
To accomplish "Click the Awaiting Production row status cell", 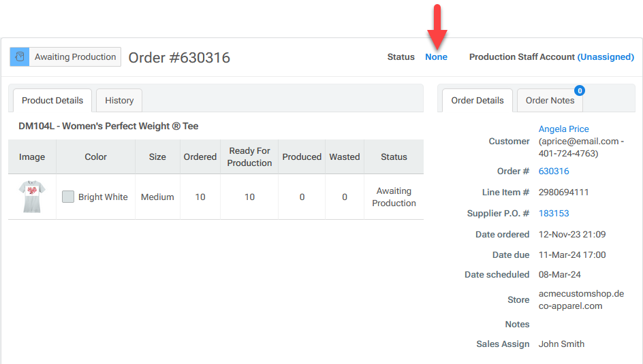I will coord(394,197).
